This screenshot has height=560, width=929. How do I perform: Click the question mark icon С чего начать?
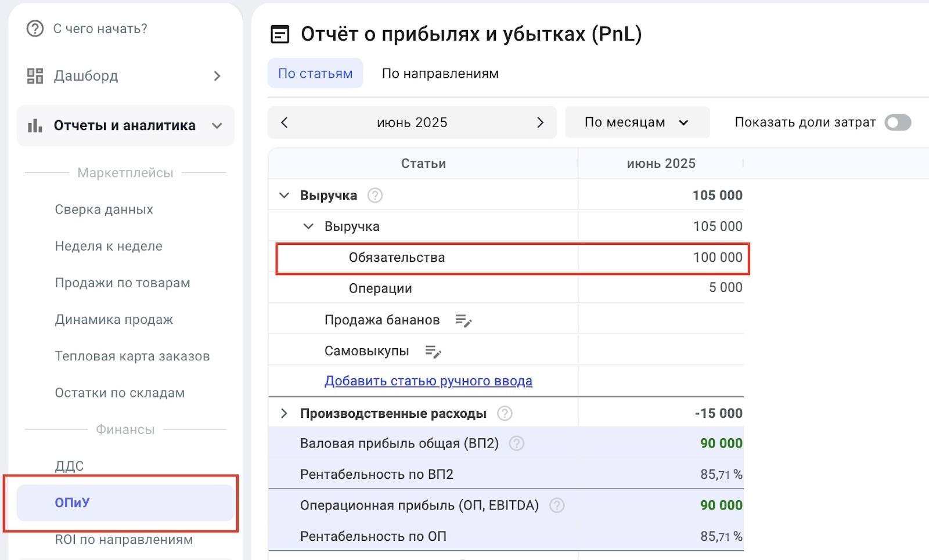(35, 28)
